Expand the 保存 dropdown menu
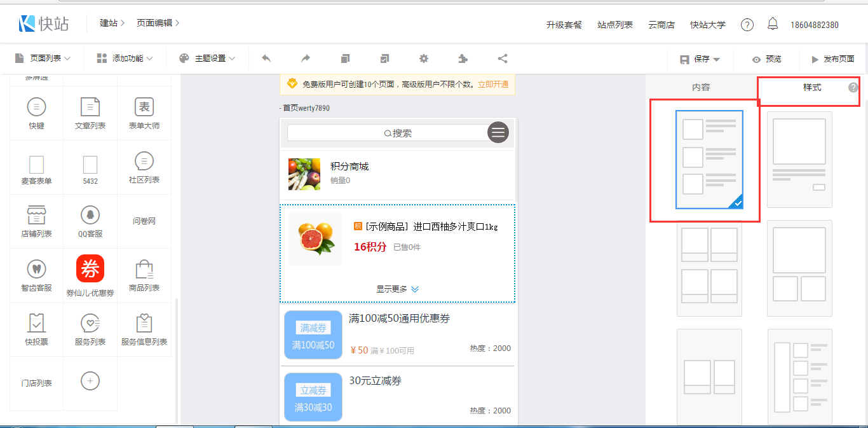 click(x=700, y=59)
